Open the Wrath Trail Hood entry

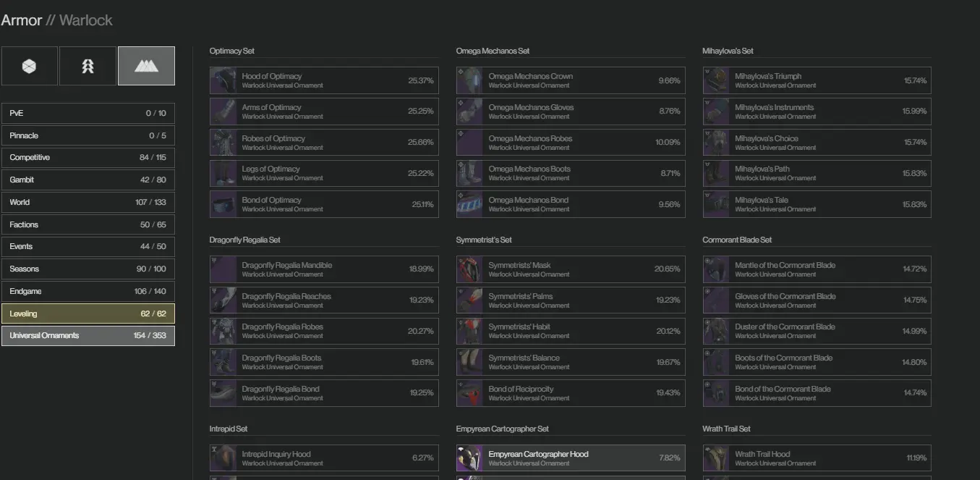click(x=817, y=458)
